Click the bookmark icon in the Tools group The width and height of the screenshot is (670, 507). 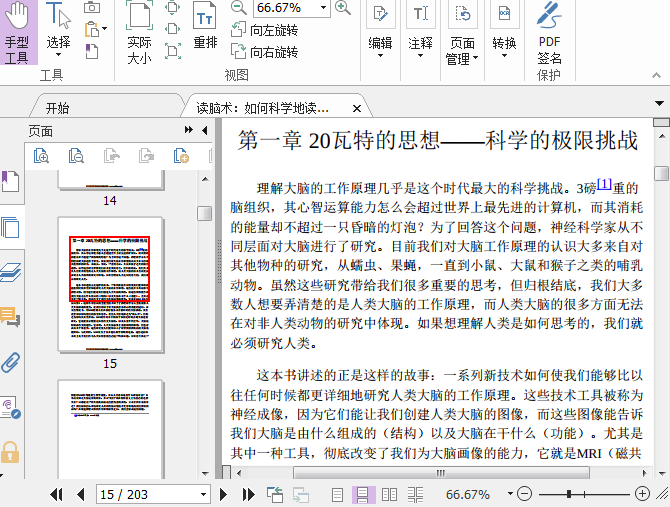(91, 51)
